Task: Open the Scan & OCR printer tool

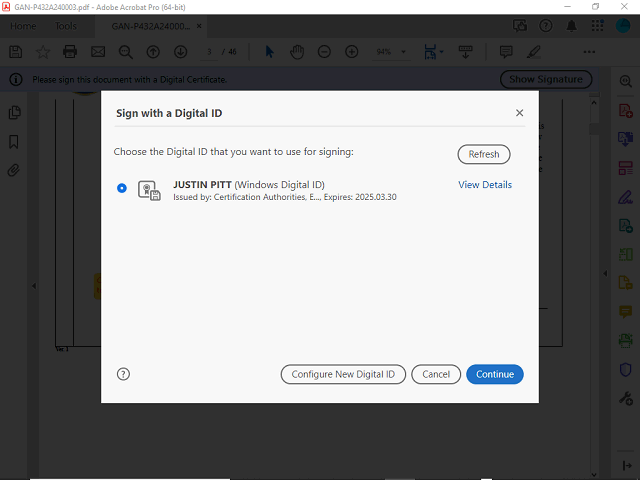Action: (625, 340)
